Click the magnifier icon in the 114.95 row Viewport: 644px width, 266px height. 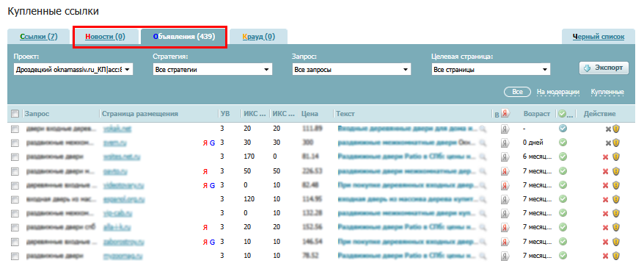(x=483, y=199)
